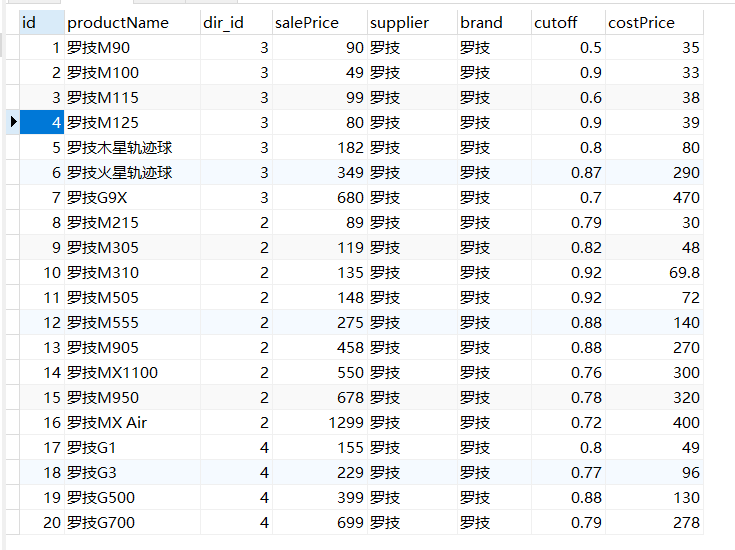
Task: Click the costPrice column header
Action: pos(654,23)
